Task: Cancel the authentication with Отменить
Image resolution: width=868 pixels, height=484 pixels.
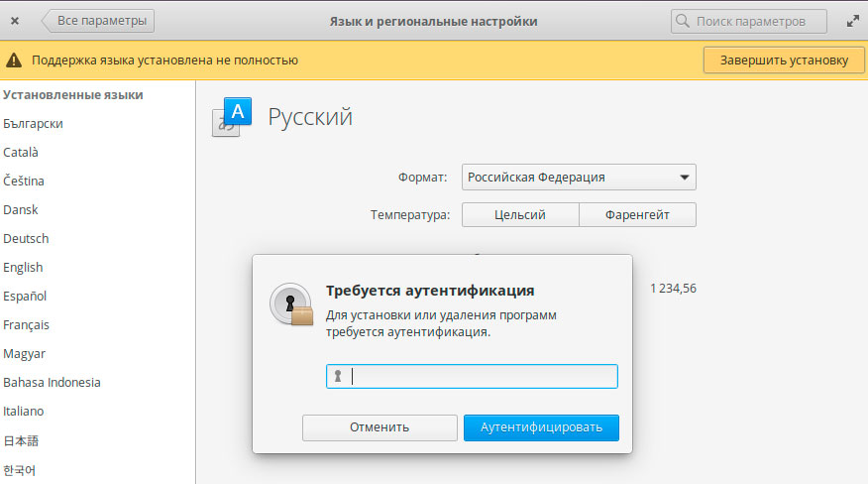Action: (x=379, y=427)
